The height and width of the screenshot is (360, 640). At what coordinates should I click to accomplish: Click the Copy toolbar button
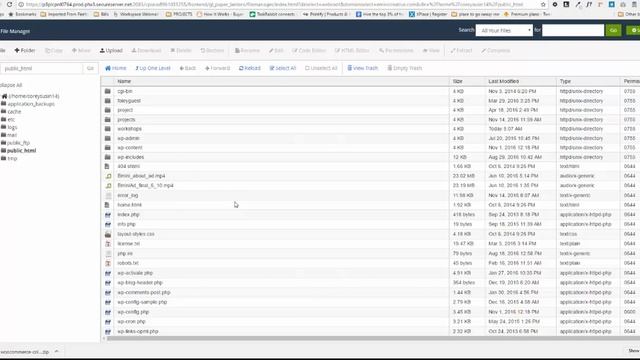[x=54, y=51]
